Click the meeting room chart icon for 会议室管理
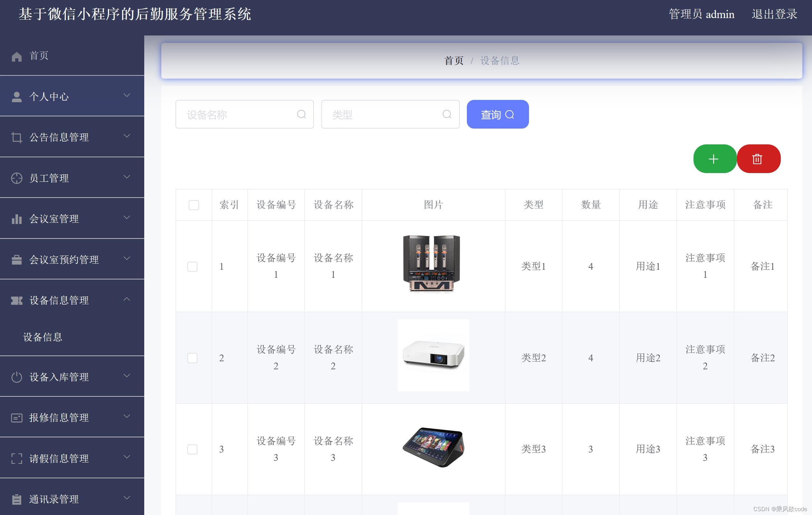Image resolution: width=812 pixels, height=515 pixels. tap(16, 219)
